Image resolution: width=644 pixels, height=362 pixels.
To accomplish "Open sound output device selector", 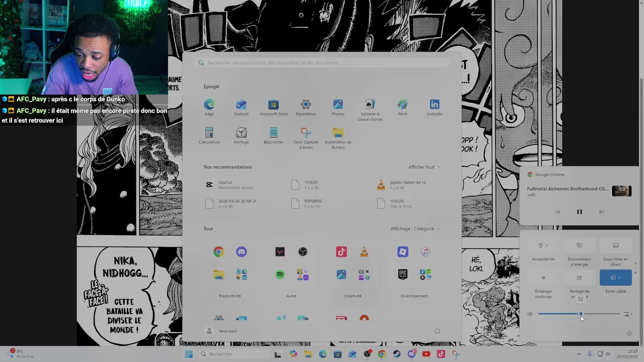I will [627, 314].
